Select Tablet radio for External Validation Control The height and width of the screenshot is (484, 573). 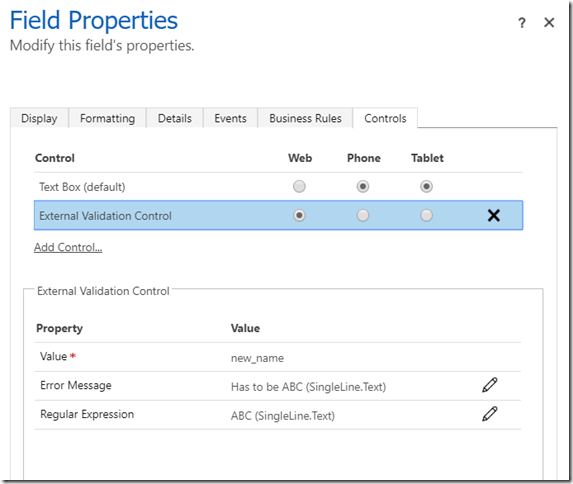coord(426,216)
